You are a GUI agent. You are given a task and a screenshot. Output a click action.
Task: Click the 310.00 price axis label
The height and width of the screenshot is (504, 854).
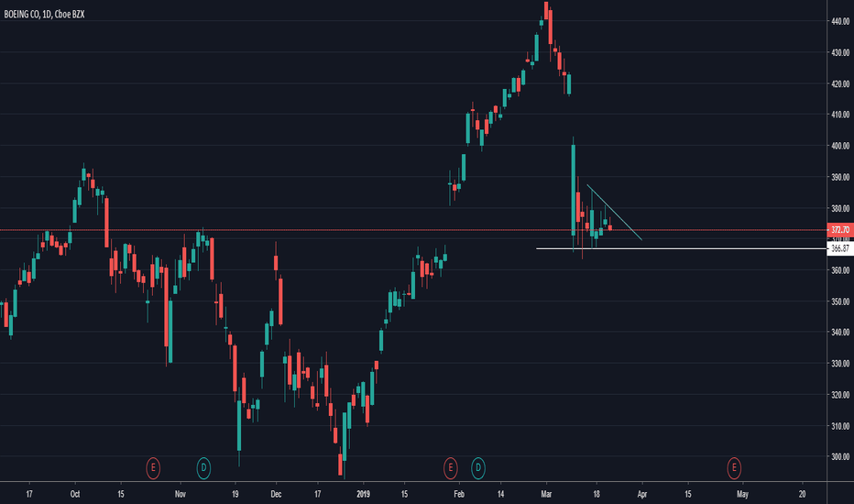point(840,426)
